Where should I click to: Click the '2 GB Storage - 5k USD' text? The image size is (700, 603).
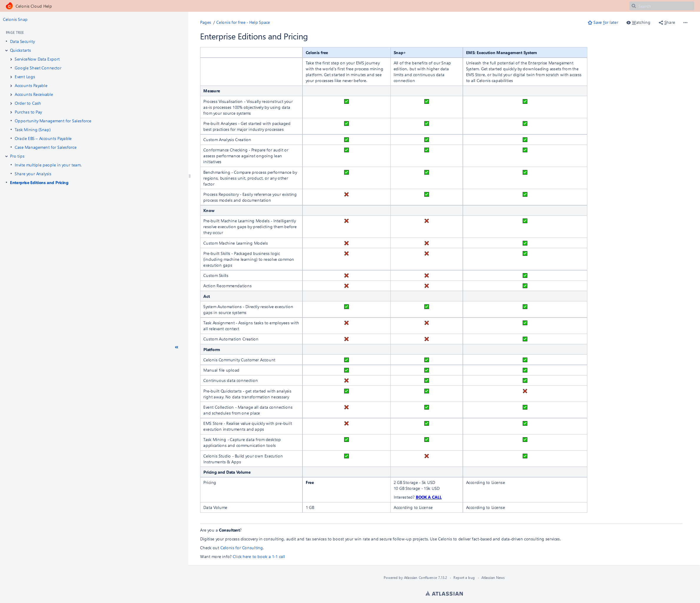click(x=414, y=482)
